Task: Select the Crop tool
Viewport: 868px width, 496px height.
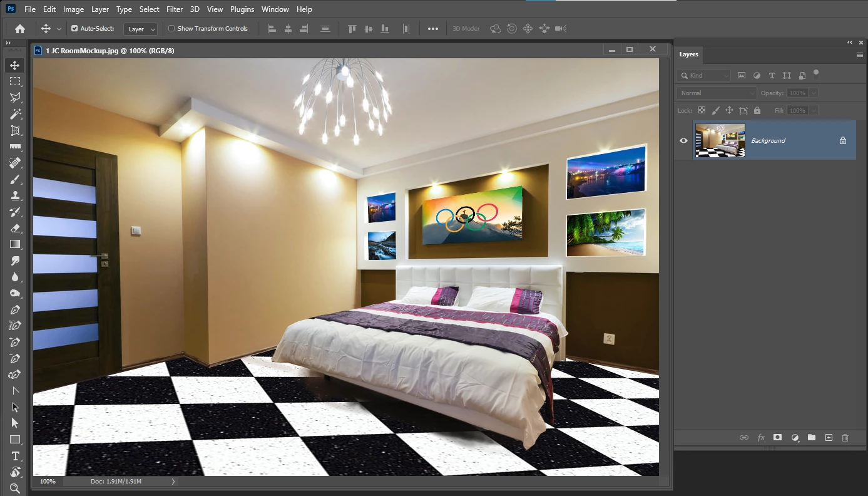Action: pos(15,130)
